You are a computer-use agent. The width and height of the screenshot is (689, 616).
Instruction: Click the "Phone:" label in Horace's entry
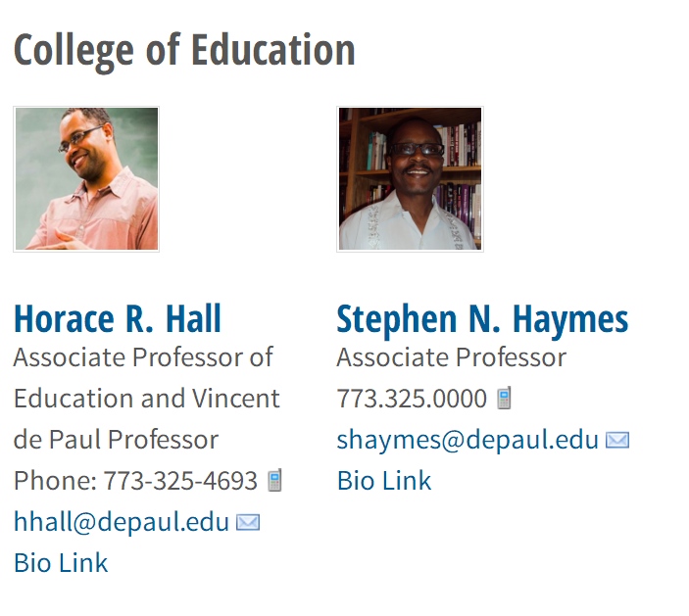(55, 481)
